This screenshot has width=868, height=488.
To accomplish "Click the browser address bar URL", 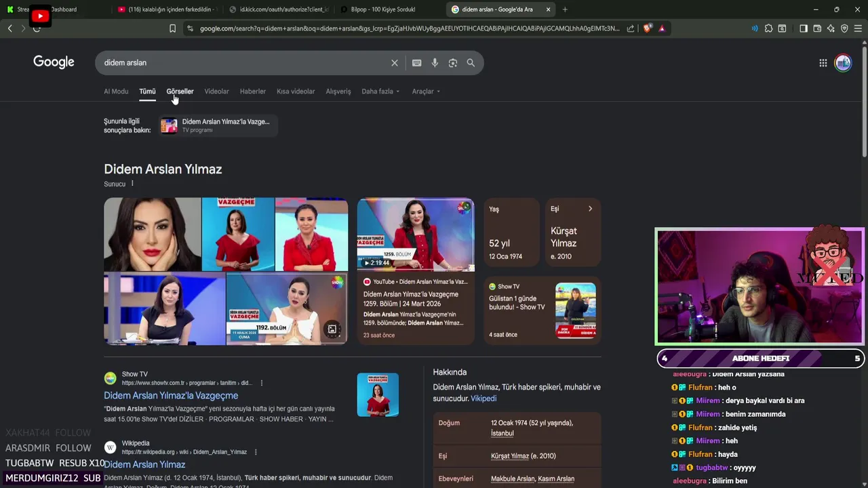I will pos(410,28).
